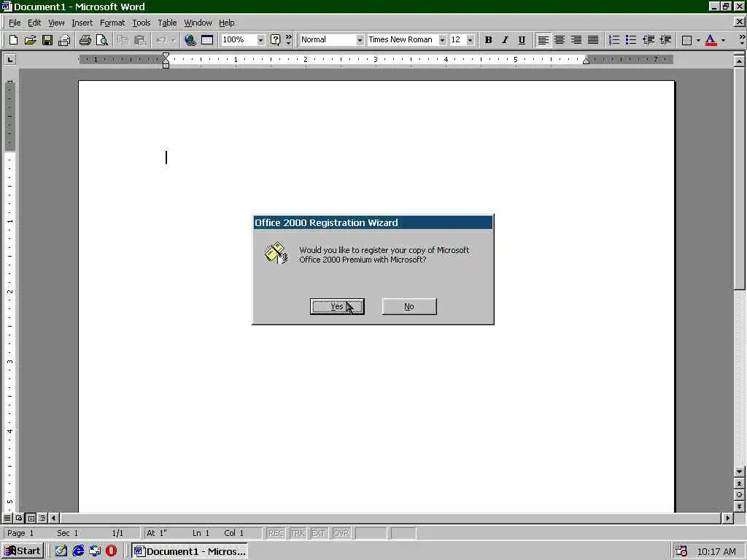Click task scheduler tray icon
Viewport: 747px width, 560px height.
pyautogui.click(x=681, y=551)
